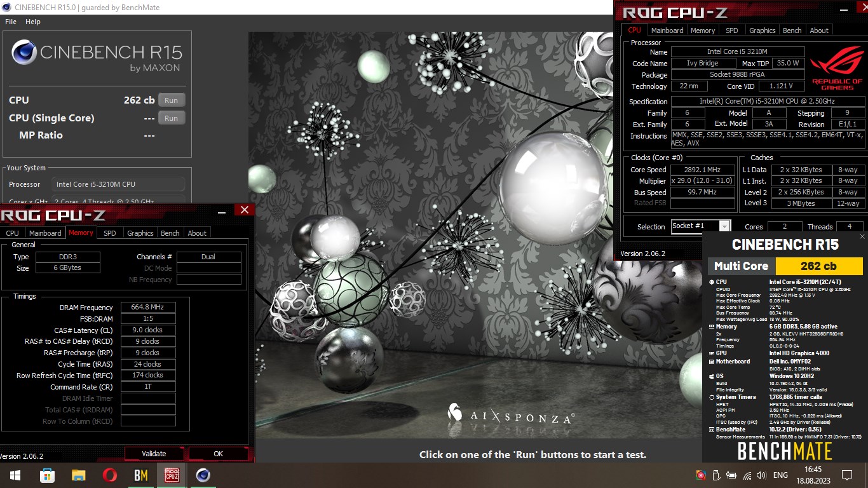Select SPD tab in lower CPU-Z window

point(110,233)
